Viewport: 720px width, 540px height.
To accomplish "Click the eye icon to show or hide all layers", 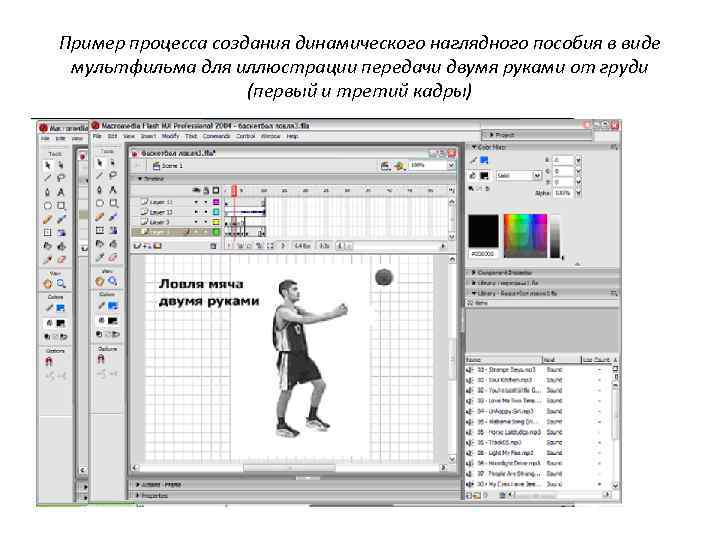I will point(196,190).
